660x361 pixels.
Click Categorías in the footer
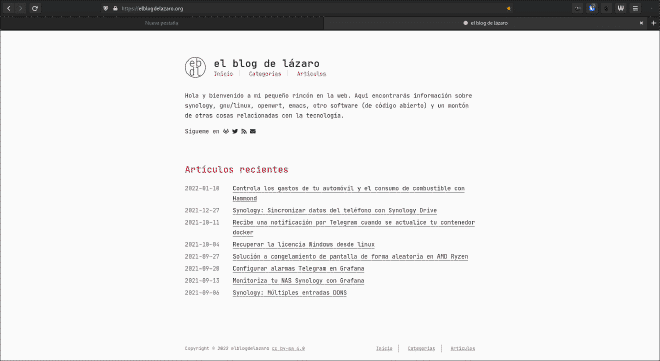tap(421, 348)
